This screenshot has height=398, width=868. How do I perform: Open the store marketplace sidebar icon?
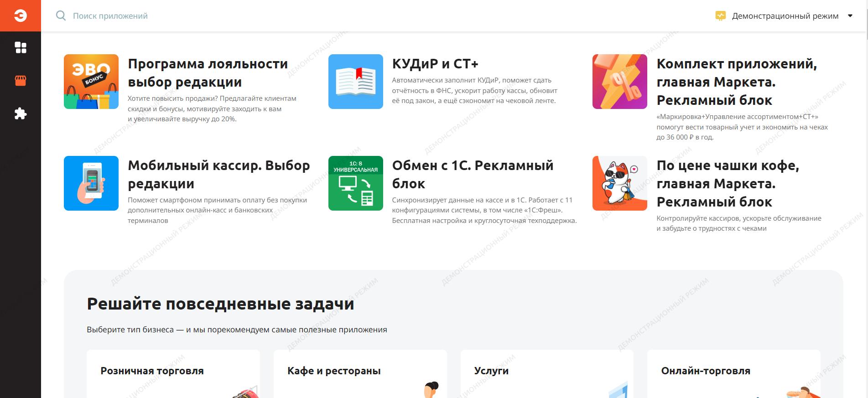pos(21,81)
